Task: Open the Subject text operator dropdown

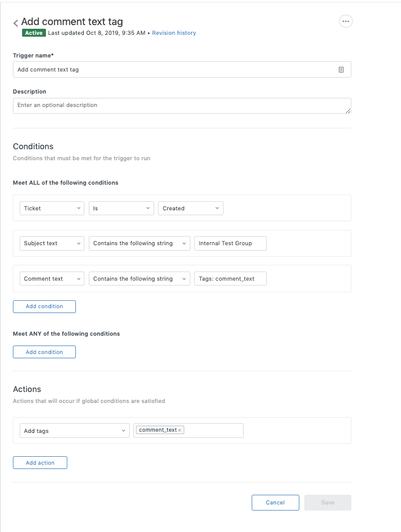Action: coord(139,243)
